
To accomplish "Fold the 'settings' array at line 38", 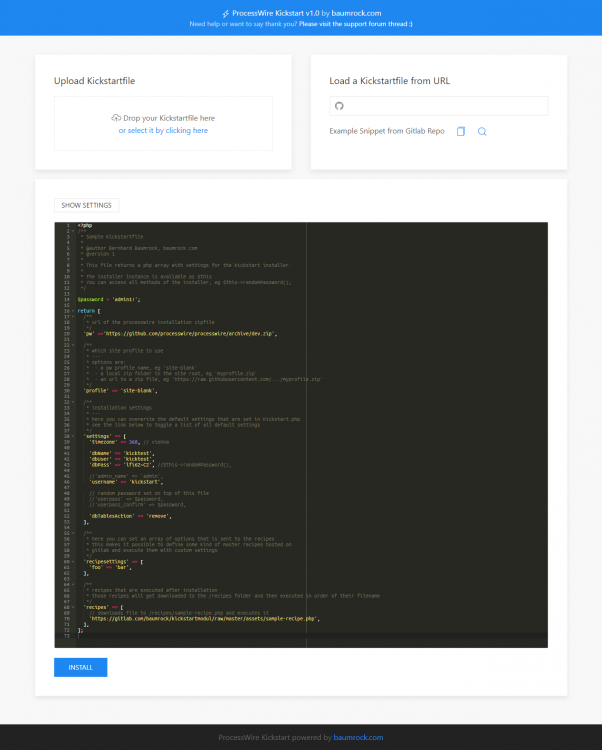I will [x=73, y=436].
